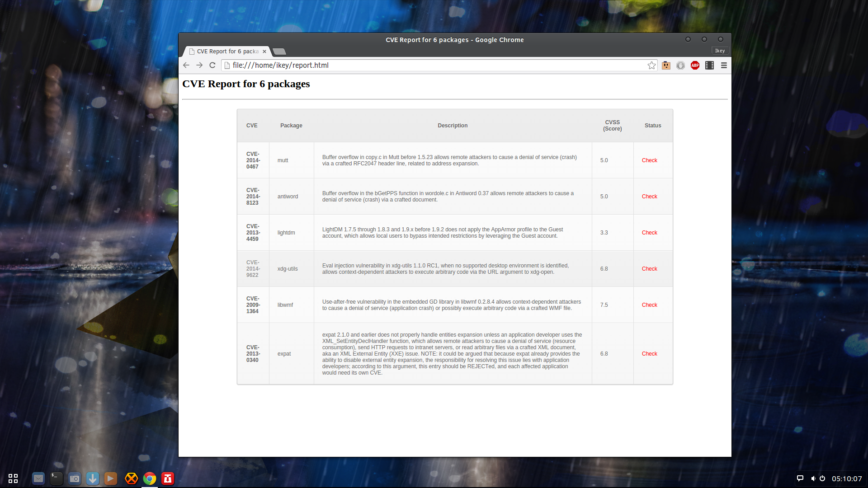Open the grey stop-hand extension icon
The width and height of the screenshot is (868, 488).
tap(680, 66)
